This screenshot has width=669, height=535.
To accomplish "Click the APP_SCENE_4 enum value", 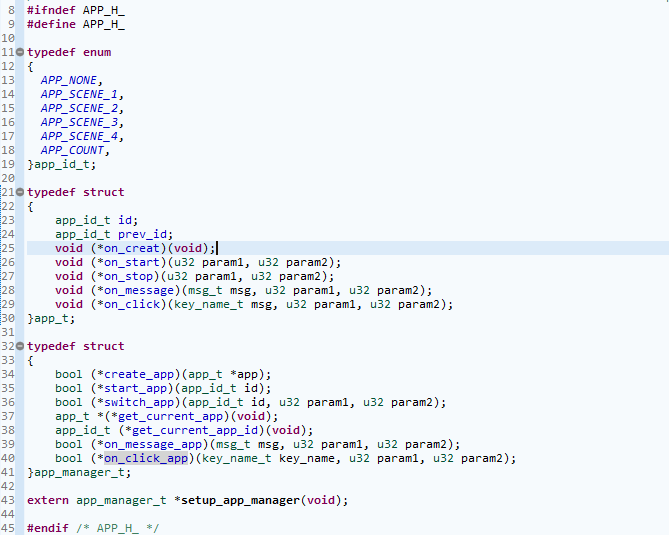I will tap(79, 137).
